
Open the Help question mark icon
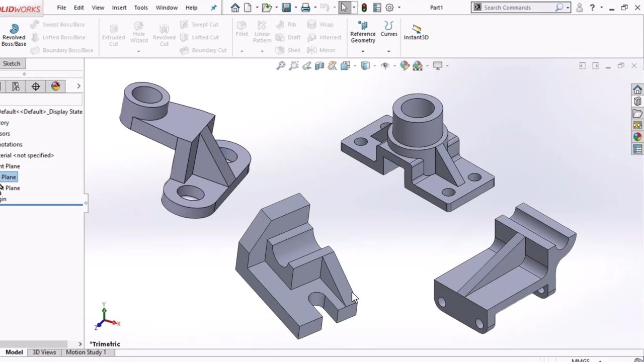(592, 8)
